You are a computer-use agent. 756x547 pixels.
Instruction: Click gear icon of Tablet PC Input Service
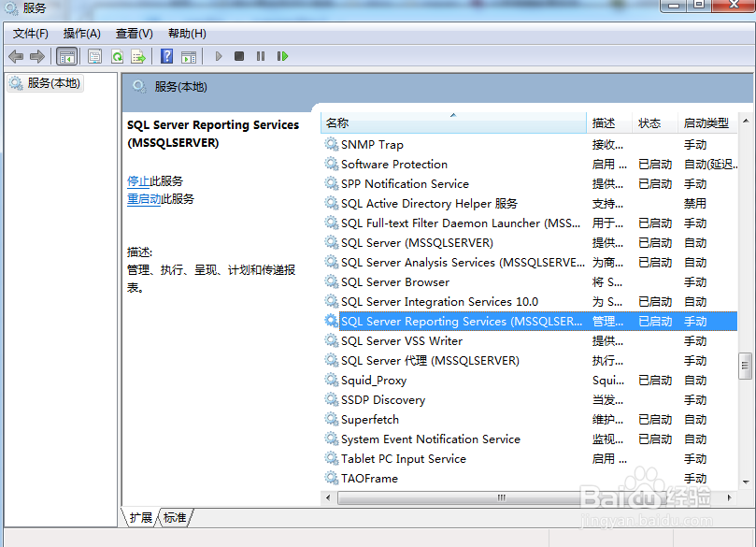[x=331, y=458]
